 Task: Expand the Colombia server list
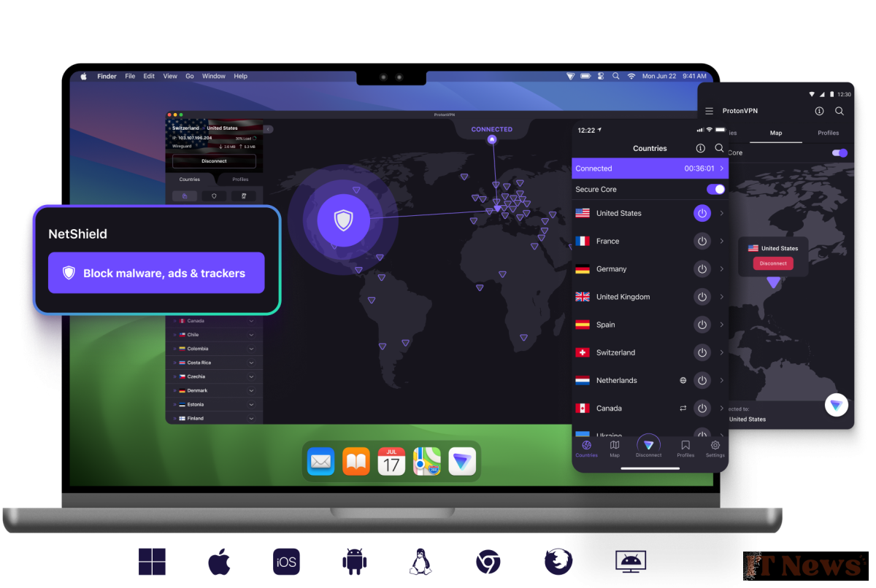(x=251, y=349)
